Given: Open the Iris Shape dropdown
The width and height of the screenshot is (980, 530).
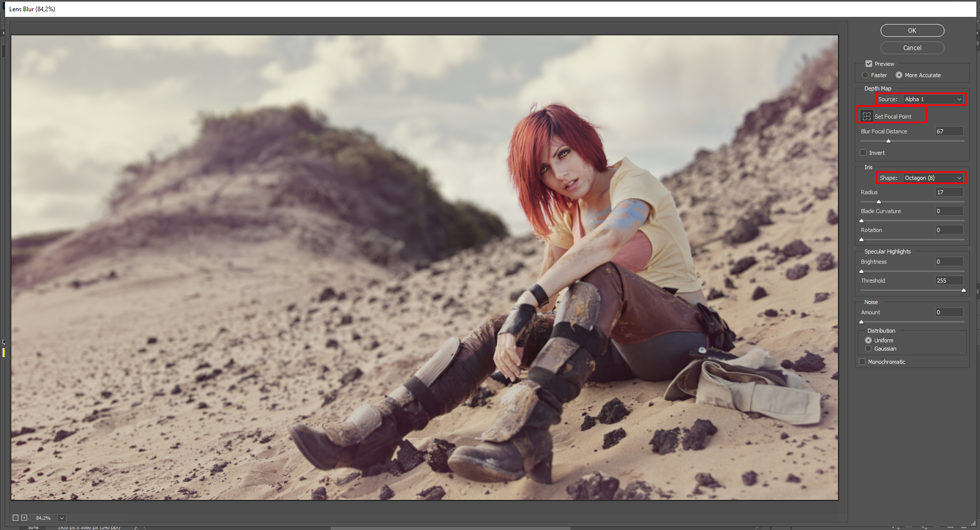Looking at the screenshot, I should coord(933,178).
